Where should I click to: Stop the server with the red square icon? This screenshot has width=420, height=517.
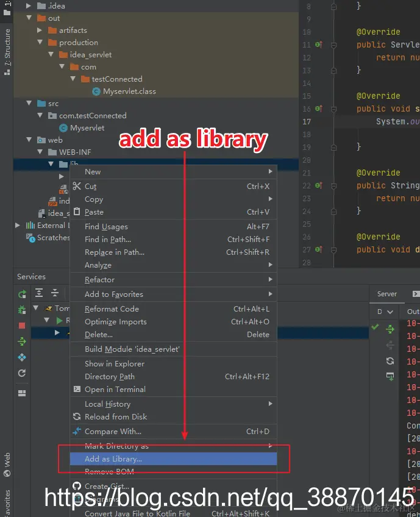tap(22, 326)
